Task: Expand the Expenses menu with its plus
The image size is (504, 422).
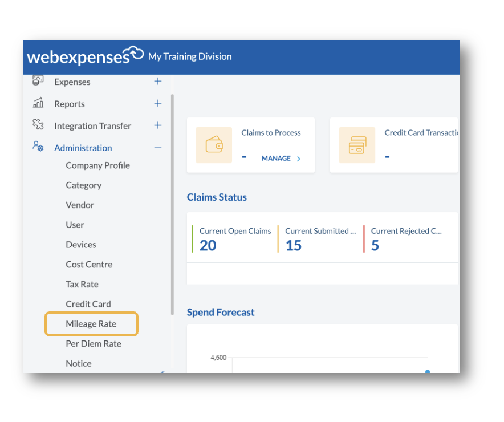Action: (x=158, y=81)
